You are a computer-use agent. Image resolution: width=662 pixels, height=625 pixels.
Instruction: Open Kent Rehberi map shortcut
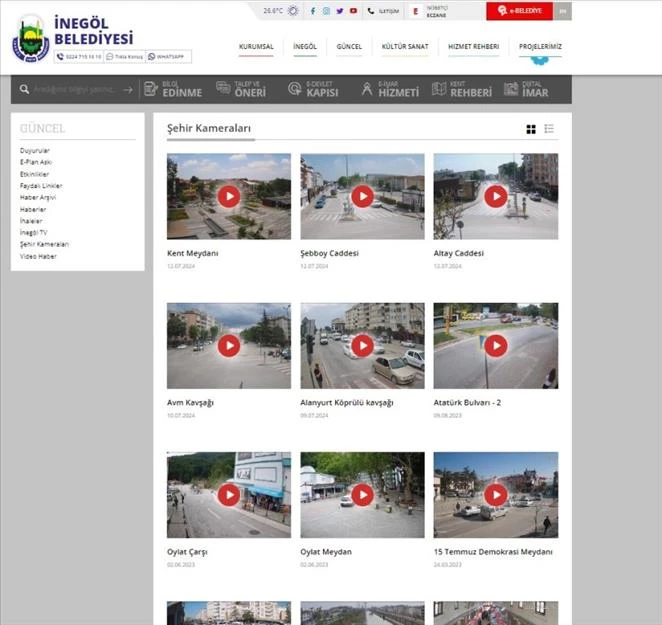point(462,89)
